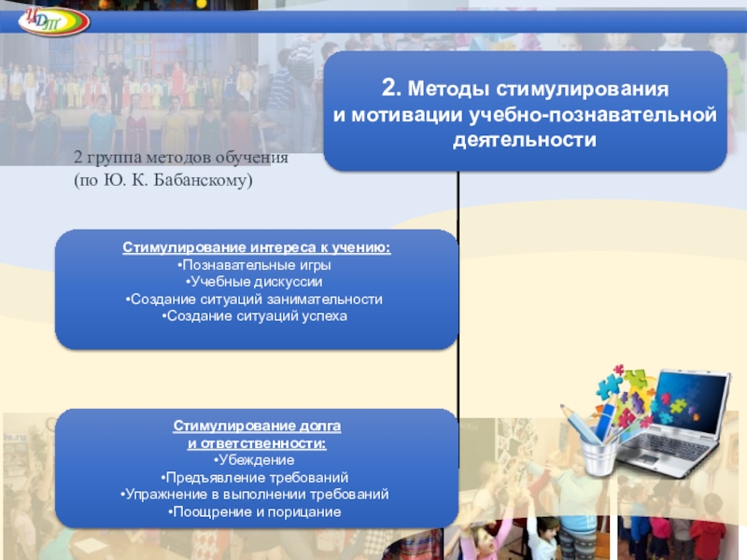Click the heading "Стимулирование долга"
747x560 pixels.
257,426
